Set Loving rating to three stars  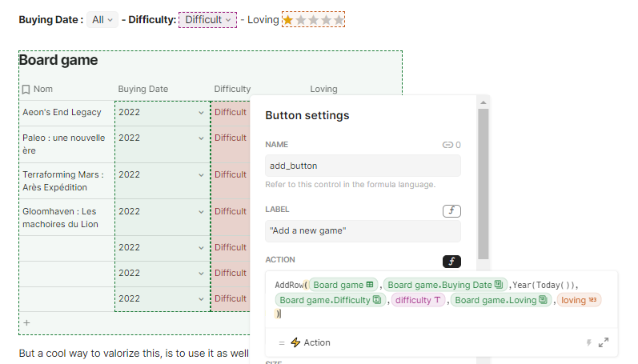[x=314, y=19]
